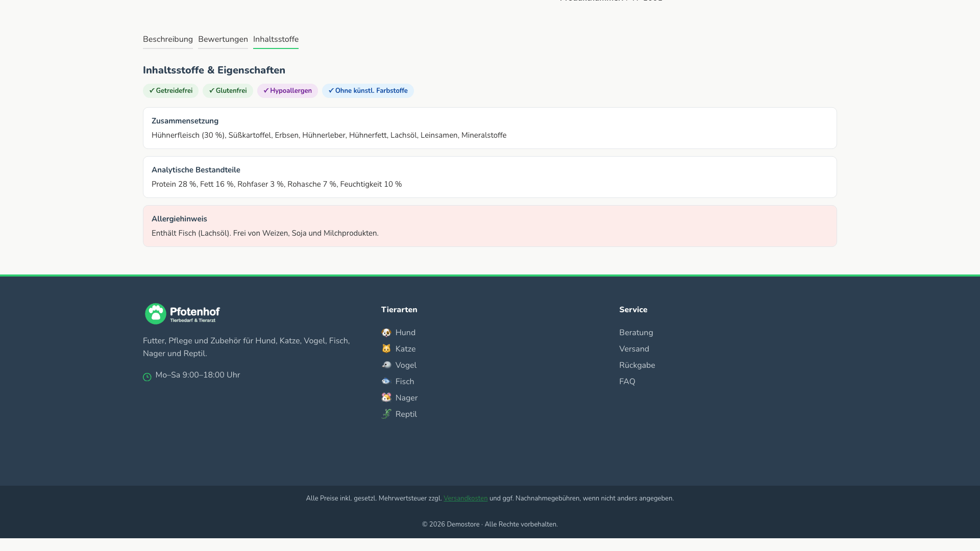Open the Nager category link
This screenshot has height=551, width=980.
tap(406, 398)
